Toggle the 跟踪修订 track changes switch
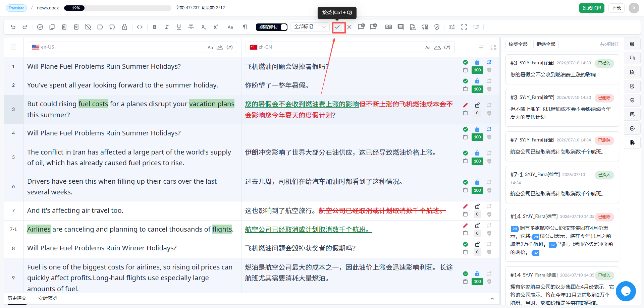 272,27
